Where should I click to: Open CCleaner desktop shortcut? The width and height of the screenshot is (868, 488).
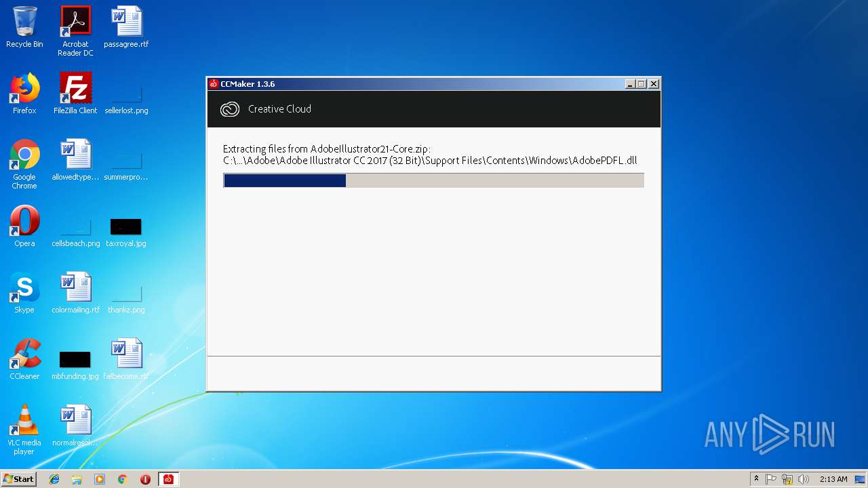point(24,359)
